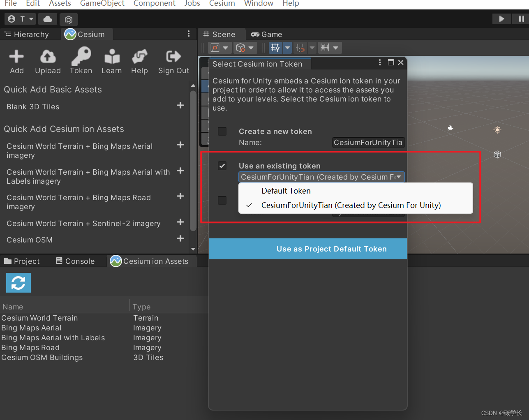Open the Unity version control icon

pos(69,19)
